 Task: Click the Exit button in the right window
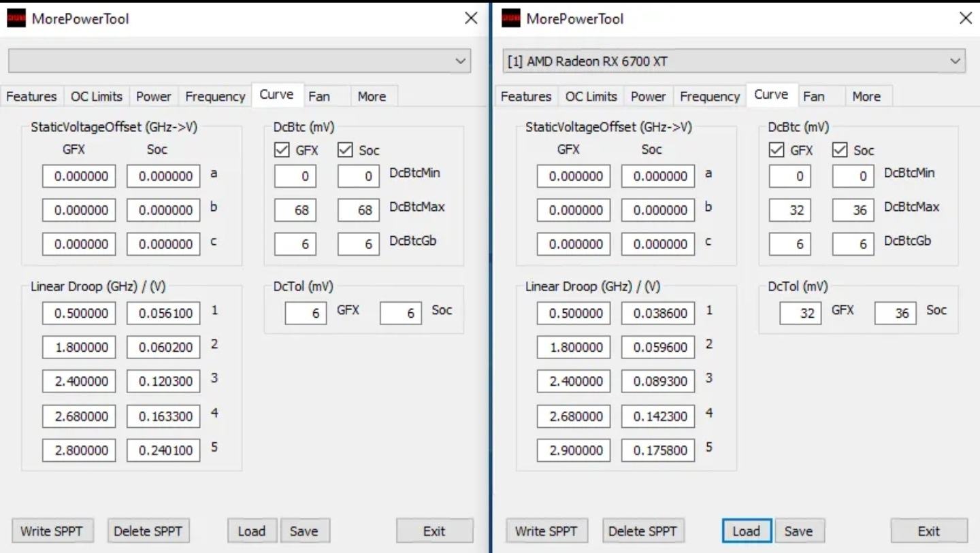(x=929, y=531)
